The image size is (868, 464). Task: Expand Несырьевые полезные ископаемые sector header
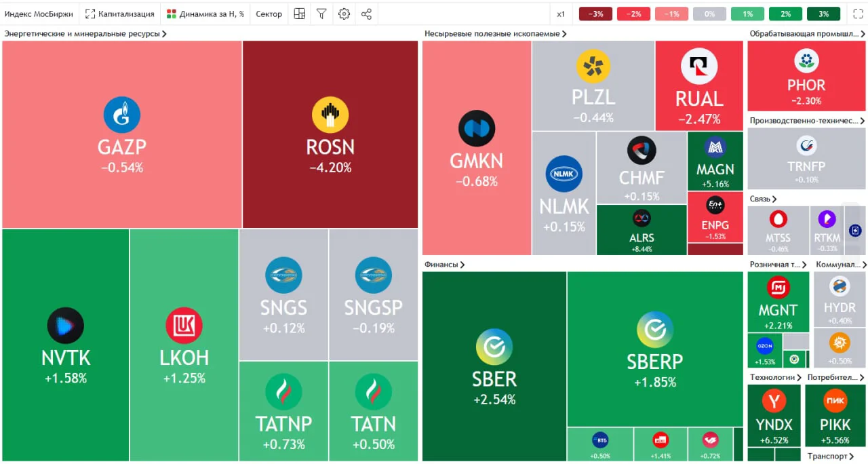(x=495, y=33)
